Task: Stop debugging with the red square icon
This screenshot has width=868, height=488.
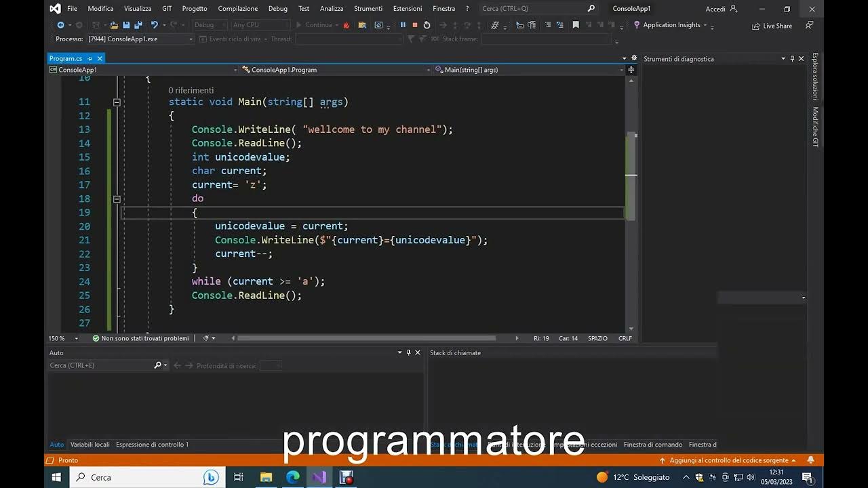Action: (x=415, y=25)
